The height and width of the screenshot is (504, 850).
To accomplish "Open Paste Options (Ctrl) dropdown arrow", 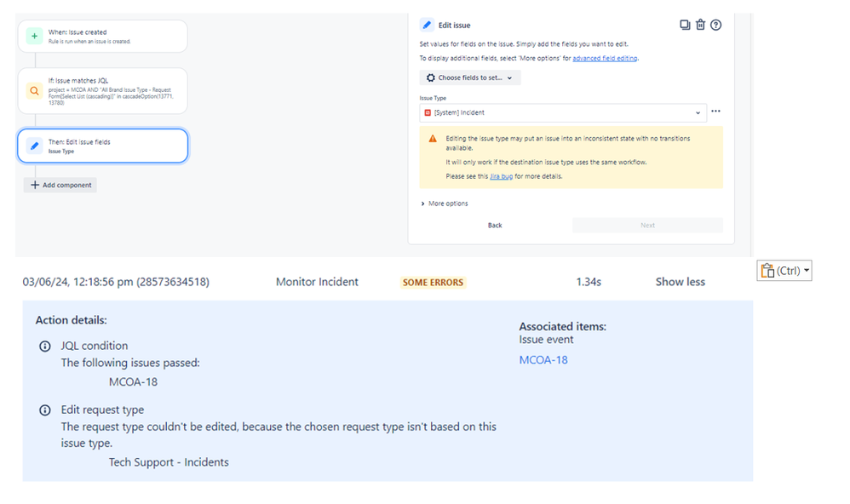I will click(806, 270).
